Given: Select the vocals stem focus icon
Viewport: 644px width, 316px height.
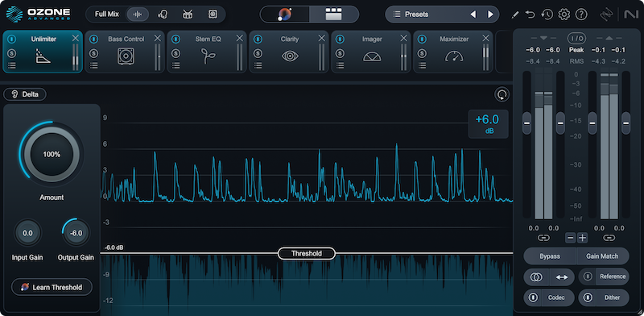Looking at the screenshot, I should (163, 15).
